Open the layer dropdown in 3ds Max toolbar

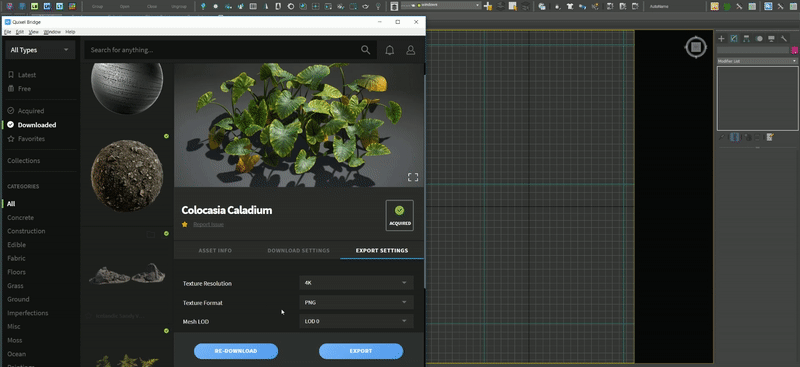pyautogui.click(x=440, y=6)
